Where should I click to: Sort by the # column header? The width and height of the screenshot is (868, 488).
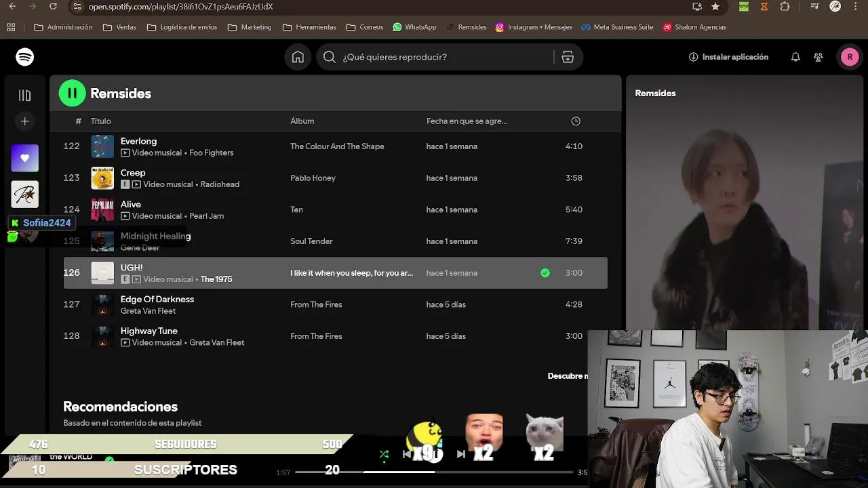coord(79,121)
